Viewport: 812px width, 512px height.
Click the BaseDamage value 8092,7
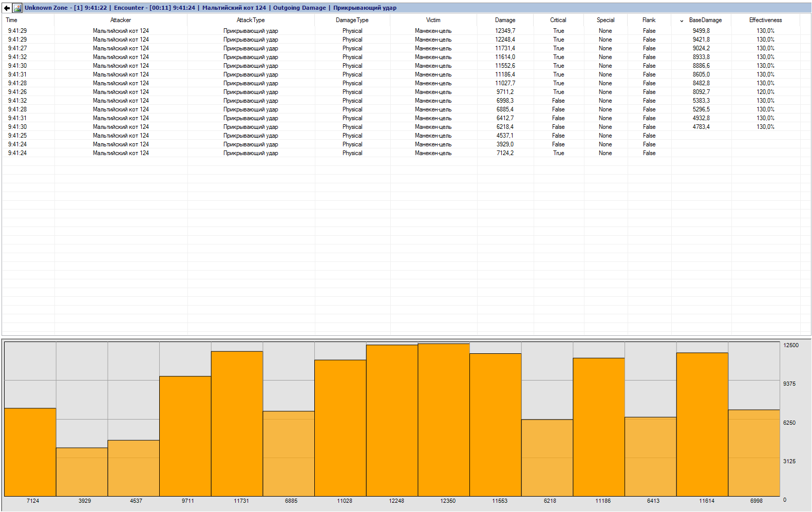click(701, 92)
